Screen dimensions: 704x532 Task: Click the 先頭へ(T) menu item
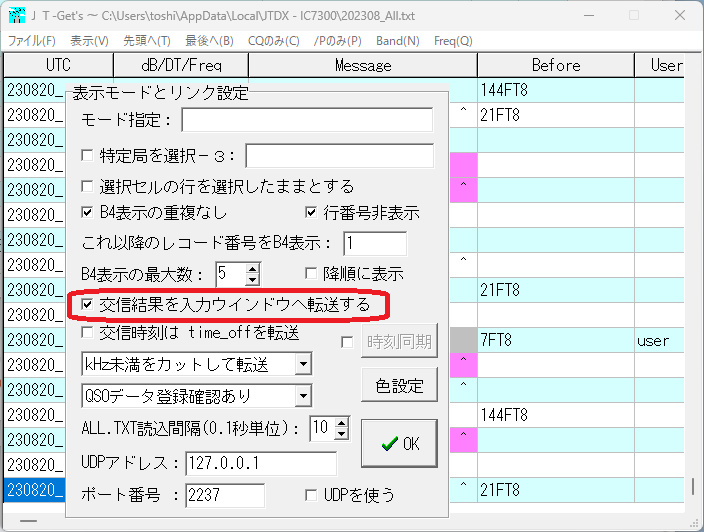coord(147,41)
